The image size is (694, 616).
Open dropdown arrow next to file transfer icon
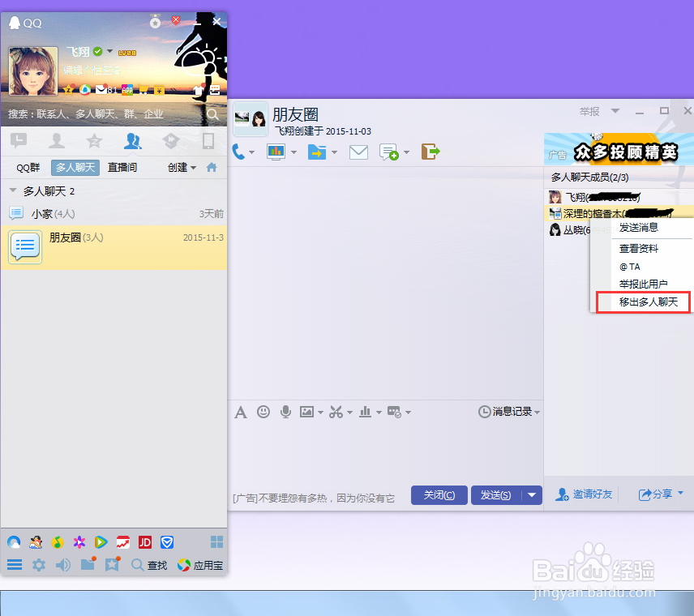334,152
